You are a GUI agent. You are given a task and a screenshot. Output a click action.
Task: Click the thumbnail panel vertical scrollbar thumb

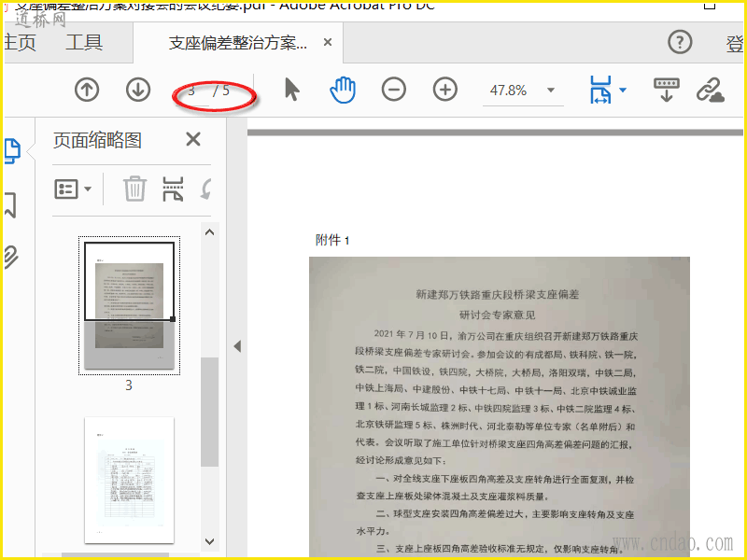coord(209,412)
